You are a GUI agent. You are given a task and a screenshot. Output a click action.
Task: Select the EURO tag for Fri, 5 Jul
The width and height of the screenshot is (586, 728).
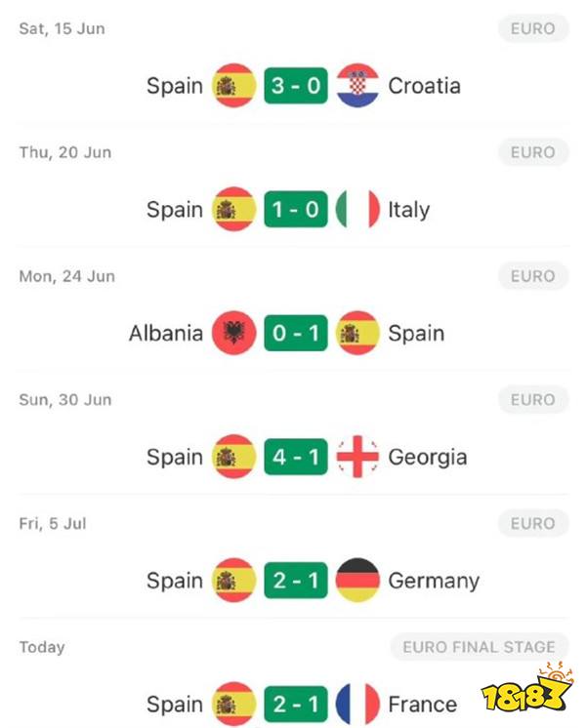(x=533, y=523)
